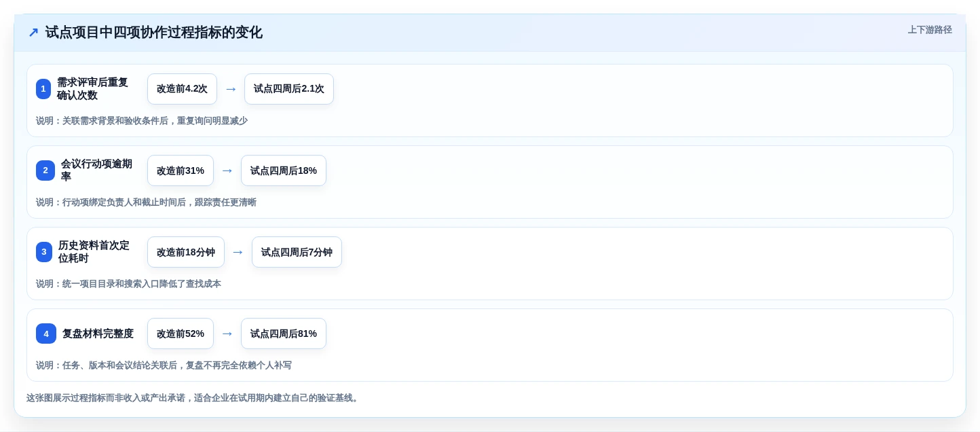The width and height of the screenshot is (980, 432).
Task: Select the title 试点项目中四项协作过程指标的变化
Action: pos(154,33)
